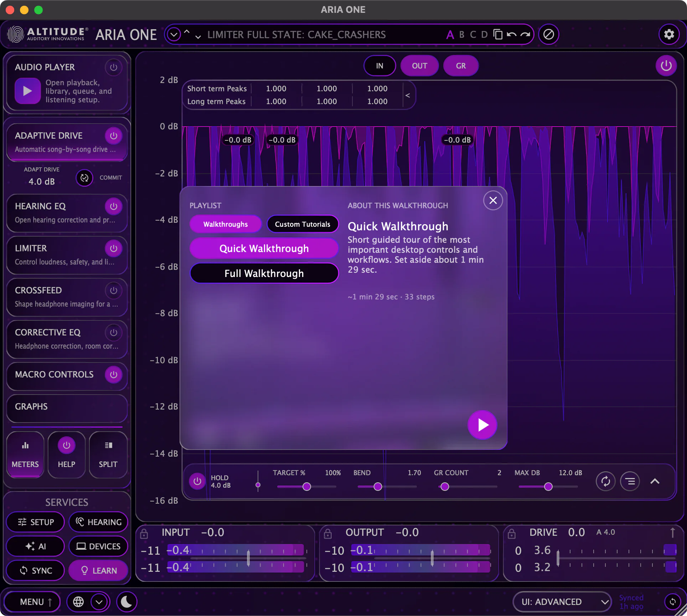
Task: Toggle Macro Controls power
Action: coord(113,374)
